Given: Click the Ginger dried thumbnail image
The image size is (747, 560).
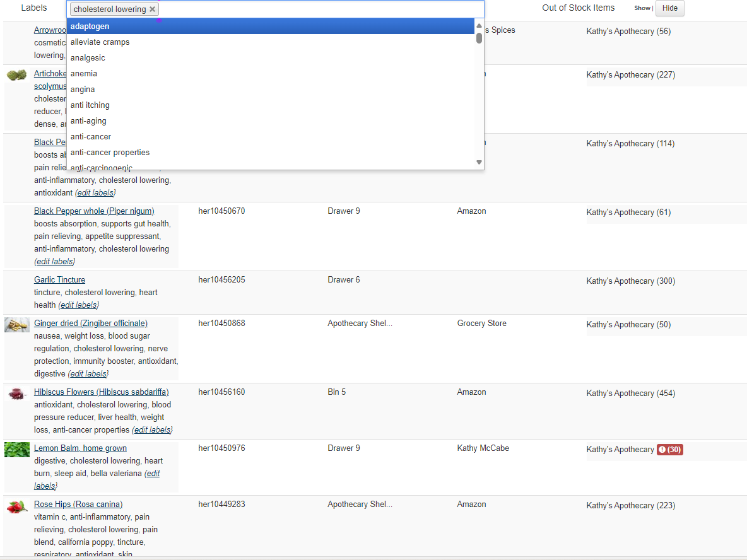Looking at the screenshot, I should pyautogui.click(x=16, y=325).
